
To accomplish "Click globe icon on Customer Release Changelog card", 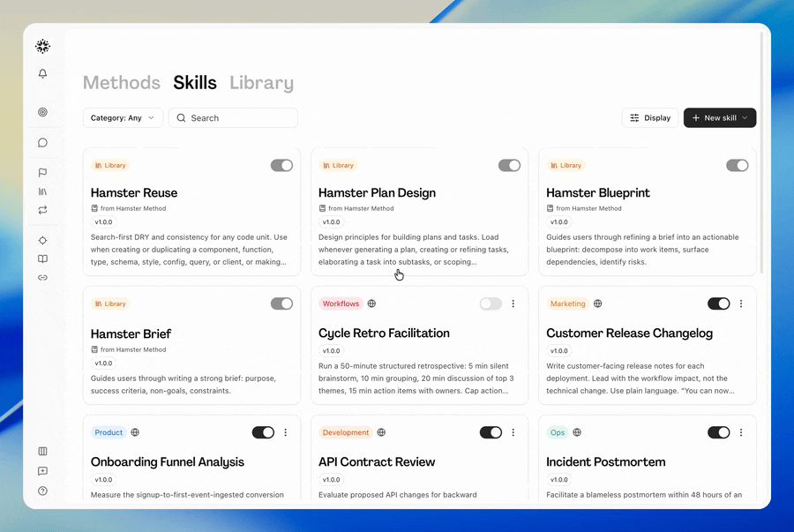I will (597, 303).
